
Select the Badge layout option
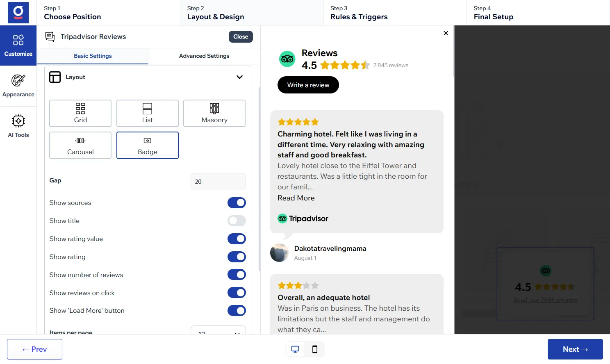pyautogui.click(x=148, y=145)
